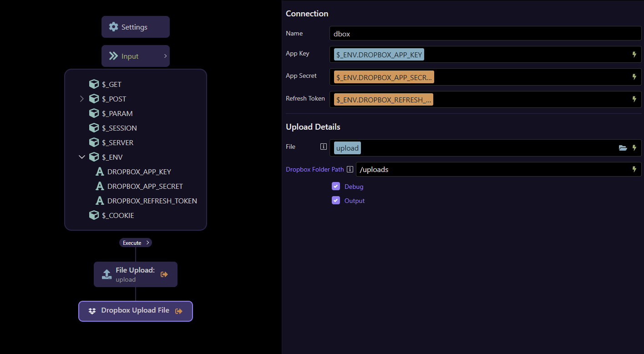Click lightning bolt icon for Dropbox Folder Path
The image size is (644, 354).
point(634,169)
